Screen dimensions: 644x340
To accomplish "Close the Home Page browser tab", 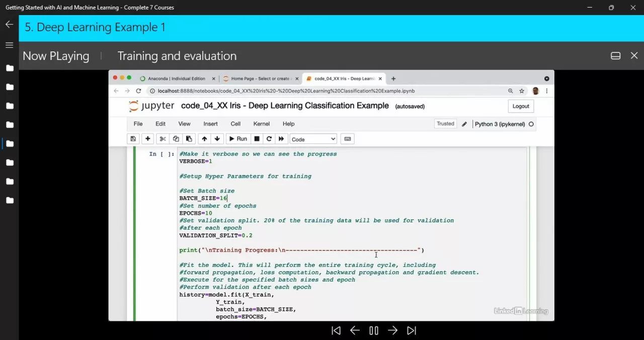I will coord(297,79).
